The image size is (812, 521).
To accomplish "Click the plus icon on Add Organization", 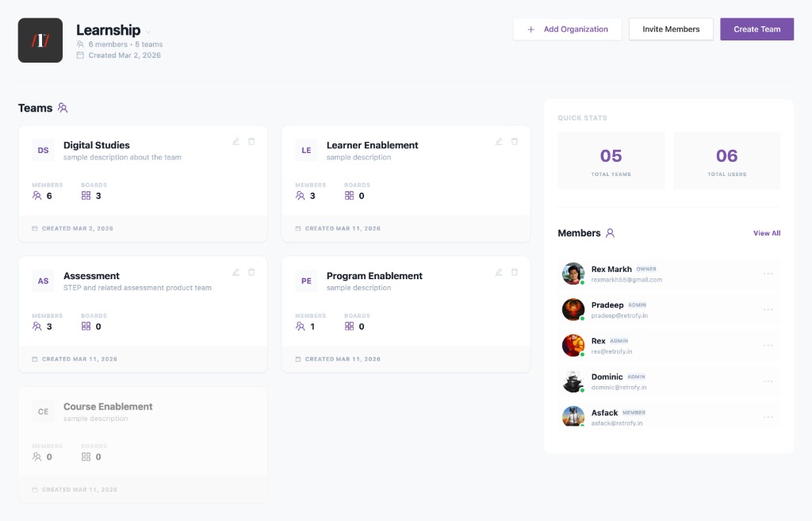I will tap(530, 29).
